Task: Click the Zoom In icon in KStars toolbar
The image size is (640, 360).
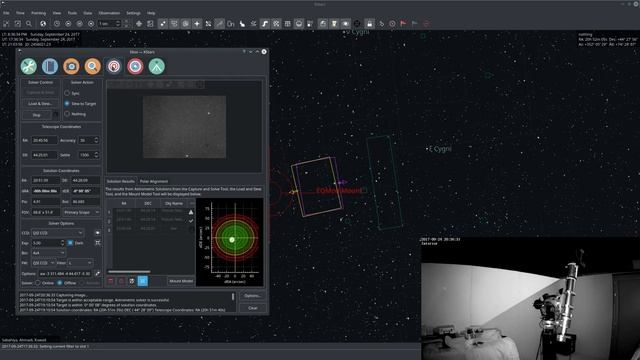Action: 7,24
